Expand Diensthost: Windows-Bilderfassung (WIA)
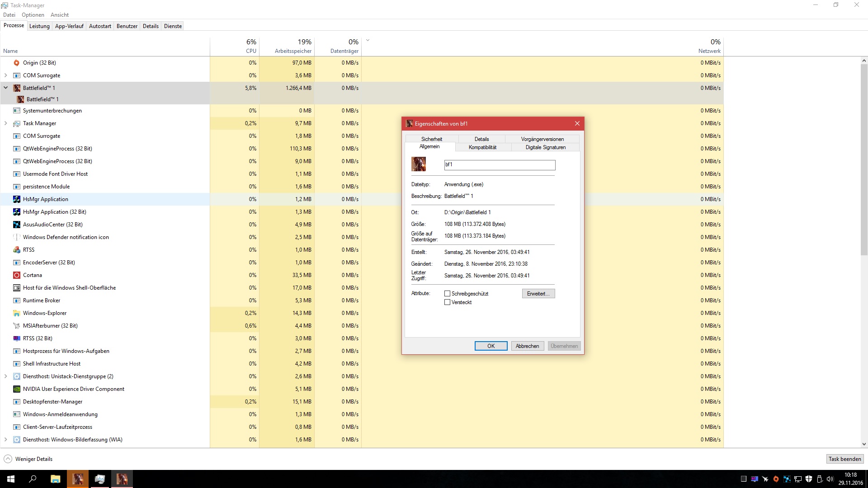Image resolution: width=868 pixels, height=488 pixels. pyautogui.click(x=6, y=440)
